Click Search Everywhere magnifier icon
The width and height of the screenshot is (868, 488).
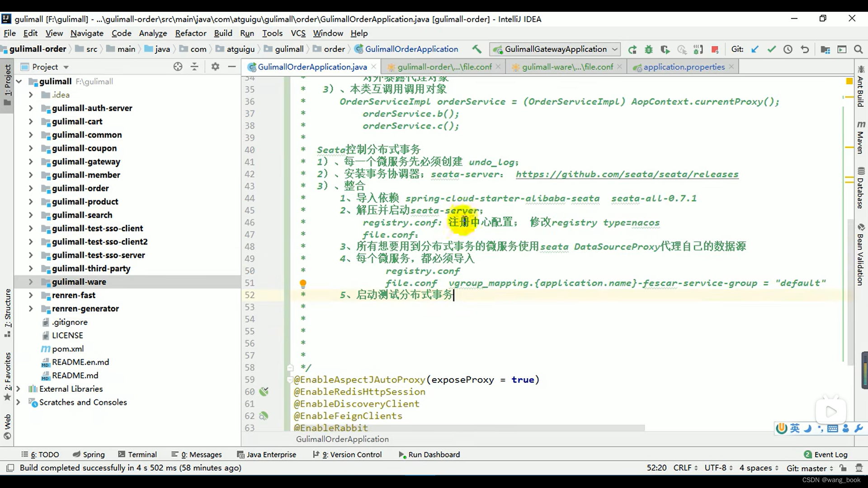point(858,49)
